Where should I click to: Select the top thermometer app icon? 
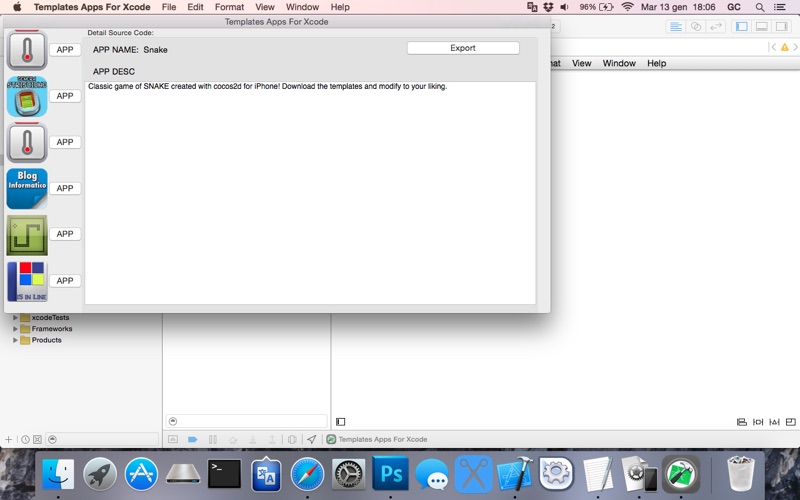(27, 50)
